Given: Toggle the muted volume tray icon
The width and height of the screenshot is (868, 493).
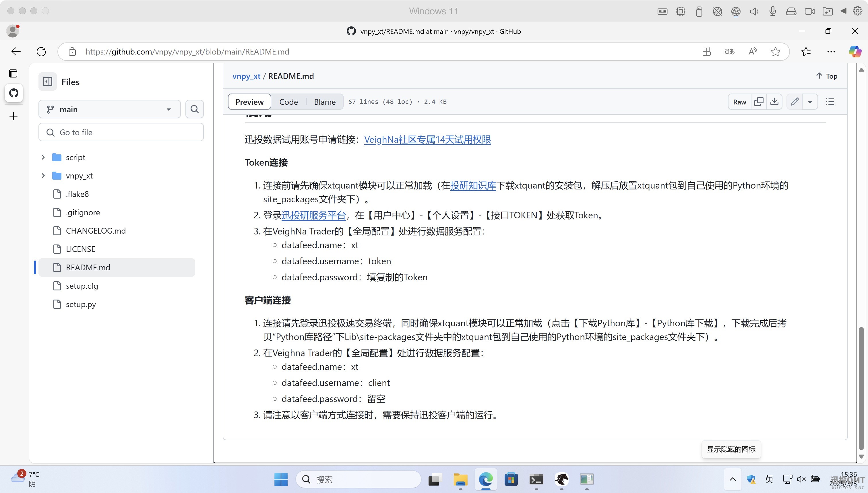Looking at the screenshot, I should (801, 479).
